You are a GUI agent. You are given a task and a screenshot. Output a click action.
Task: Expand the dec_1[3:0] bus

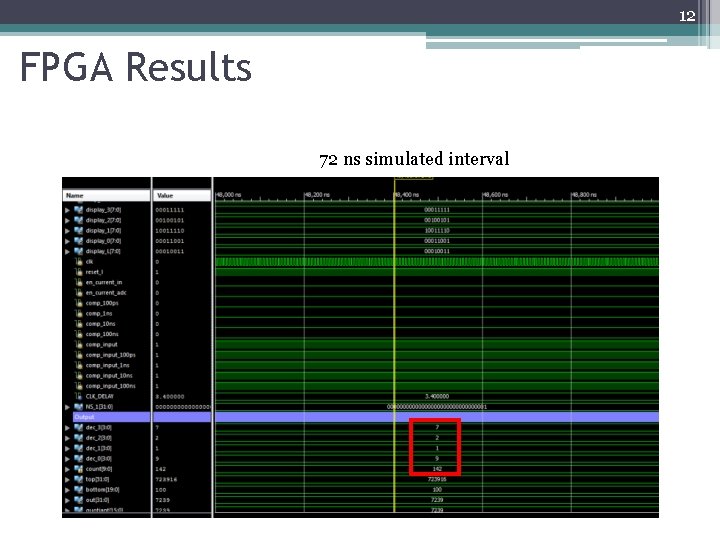[68, 448]
